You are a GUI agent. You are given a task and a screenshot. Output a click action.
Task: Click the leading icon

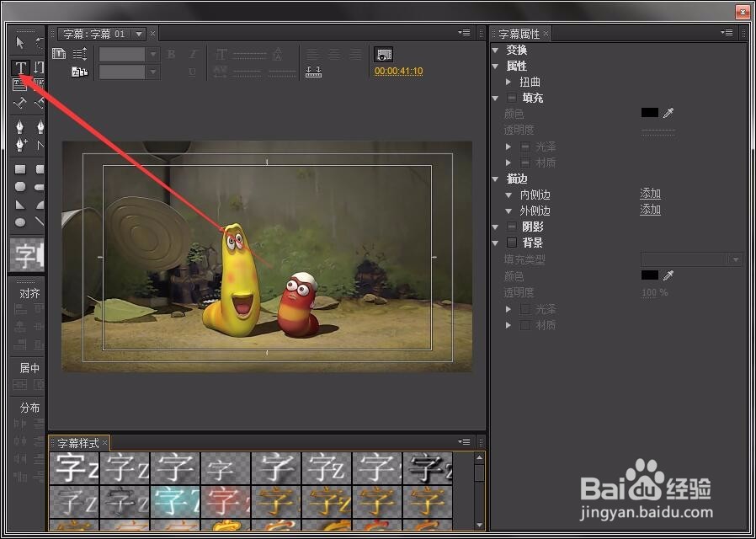coord(277,54)
